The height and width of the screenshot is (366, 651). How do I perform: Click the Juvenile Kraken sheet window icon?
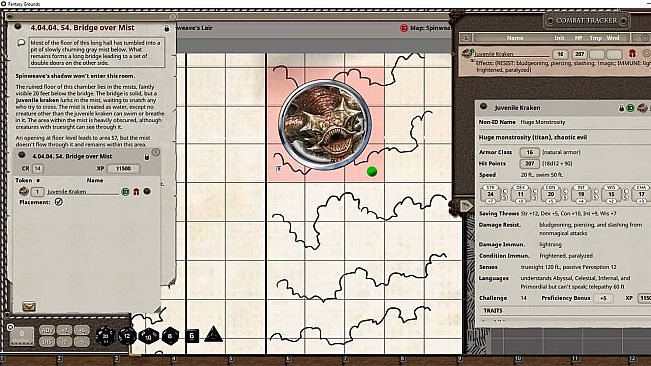pos(483,107)
